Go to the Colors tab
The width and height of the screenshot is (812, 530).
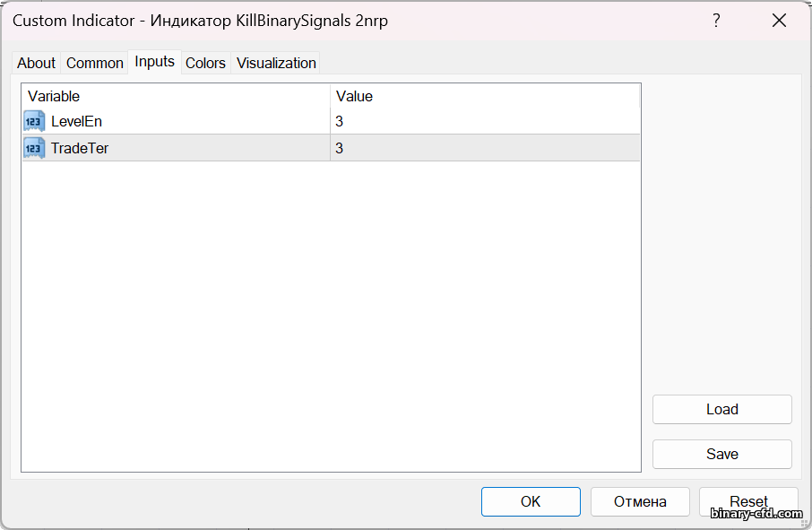tap(205, 63)
